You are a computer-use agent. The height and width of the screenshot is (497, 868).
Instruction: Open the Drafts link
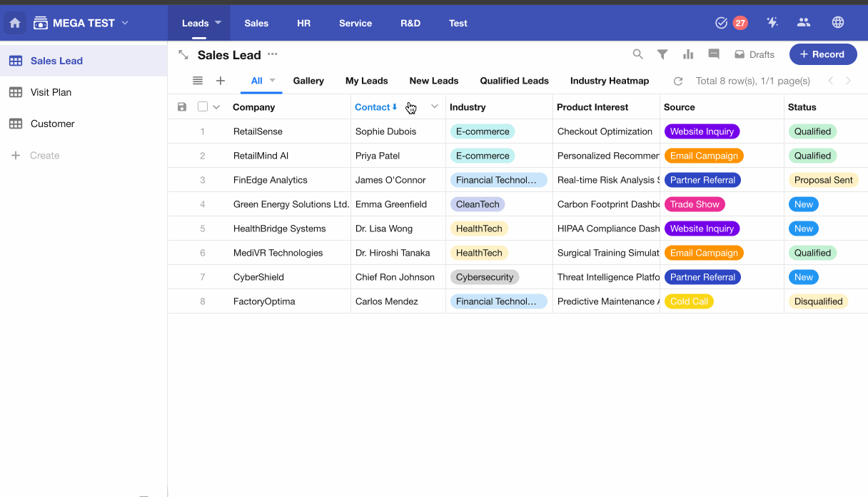pos(755,54)
